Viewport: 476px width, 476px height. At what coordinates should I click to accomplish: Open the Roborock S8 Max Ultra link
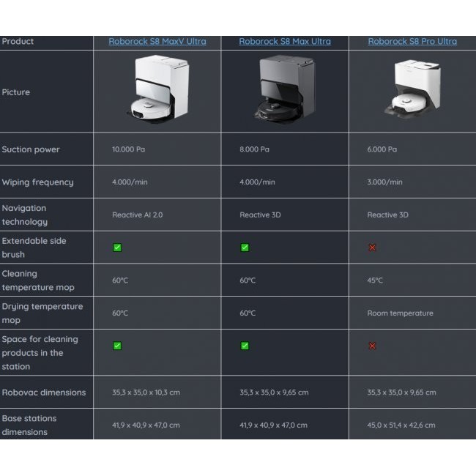[285, 42]
